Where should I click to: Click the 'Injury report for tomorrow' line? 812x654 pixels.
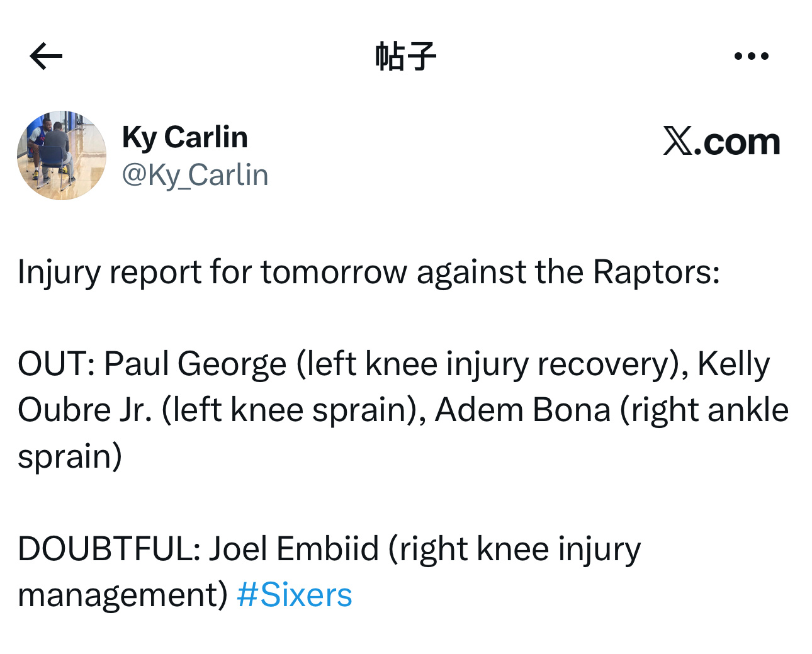(x=208, y=273)
